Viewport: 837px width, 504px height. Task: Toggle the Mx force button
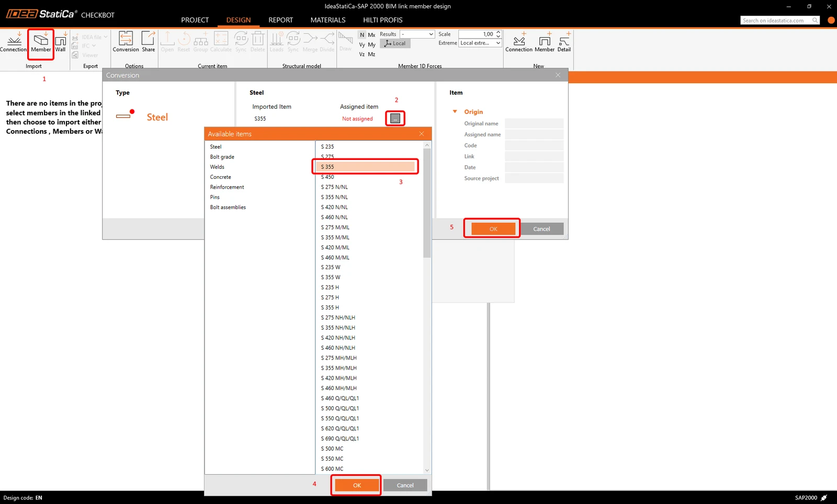[371, 35]
